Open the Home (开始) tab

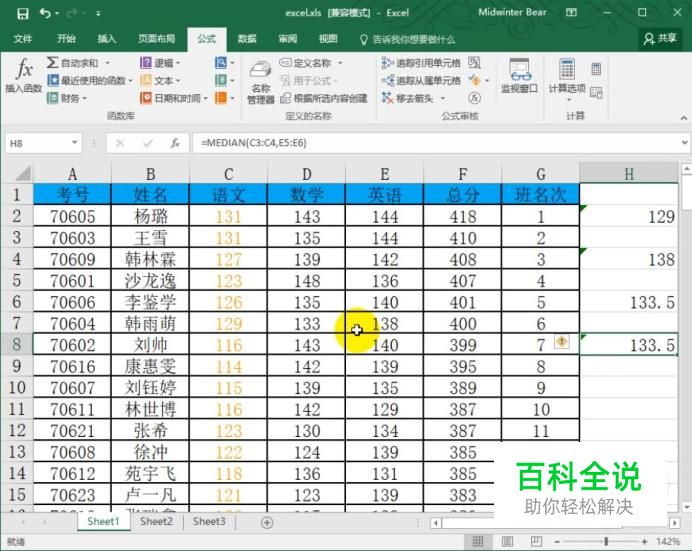point(66,39)
